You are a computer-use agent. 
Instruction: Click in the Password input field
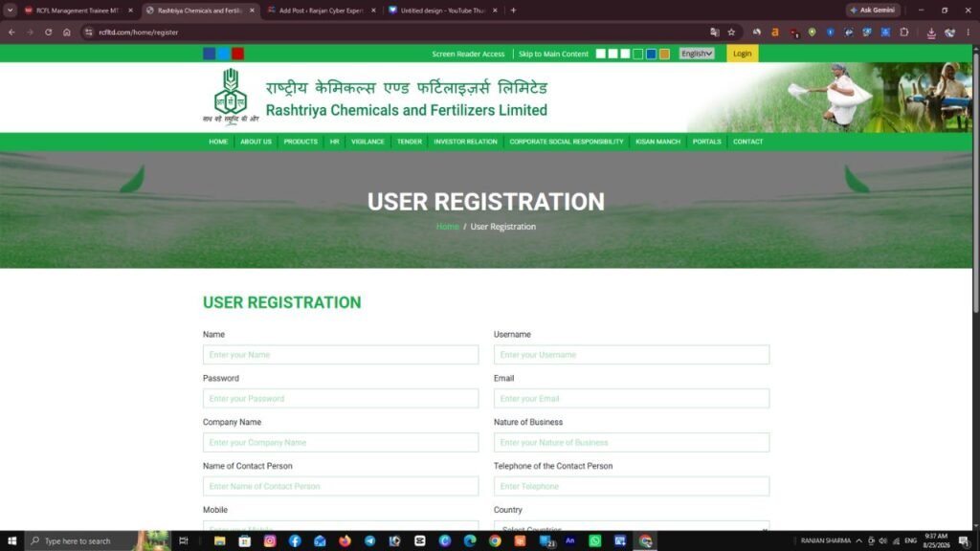click(341, 399)
